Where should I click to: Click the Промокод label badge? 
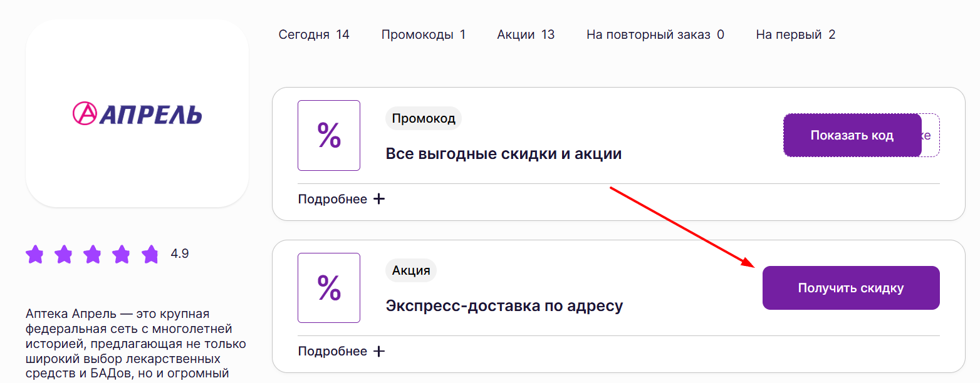(424, 118)
